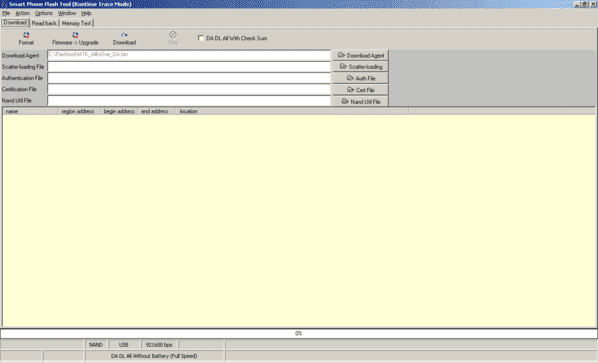Click the Scatter-loading File input field
The image size is (598, 363).
[x=189, y=67]
